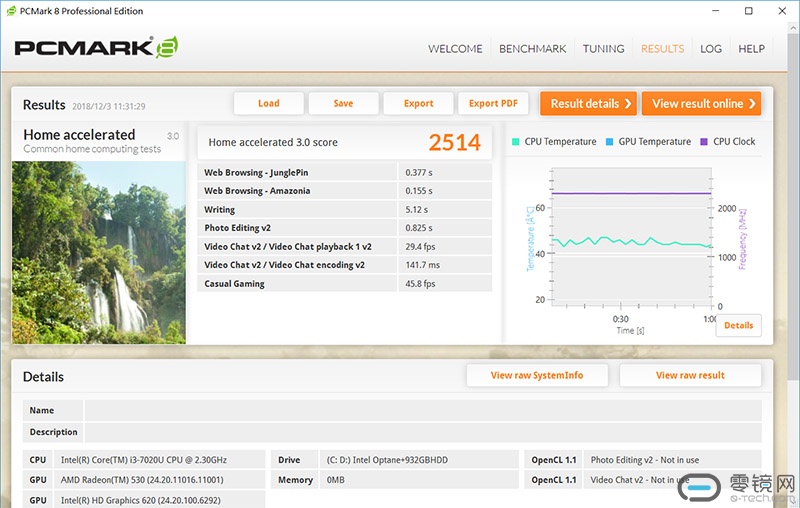The image size is (800, 508).
Task: Select the Casual Gaming row
Action: (344, 284)
